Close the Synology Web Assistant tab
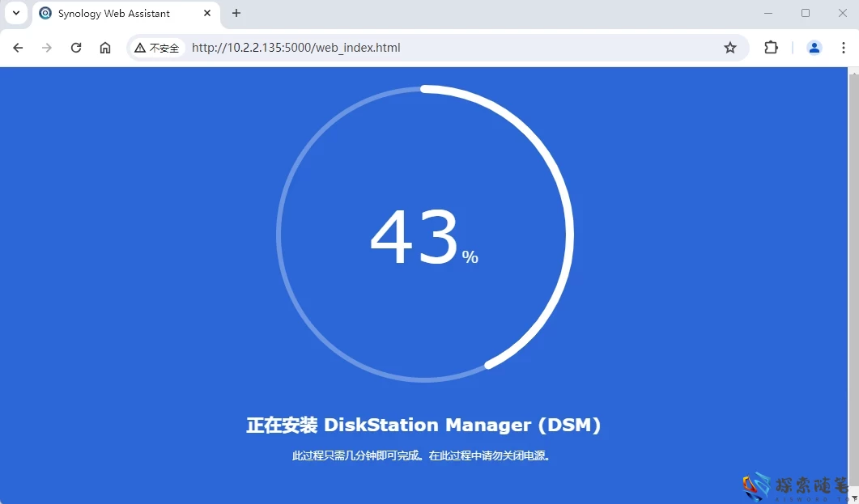The image size is (859, 504). (x=207, y=13)
